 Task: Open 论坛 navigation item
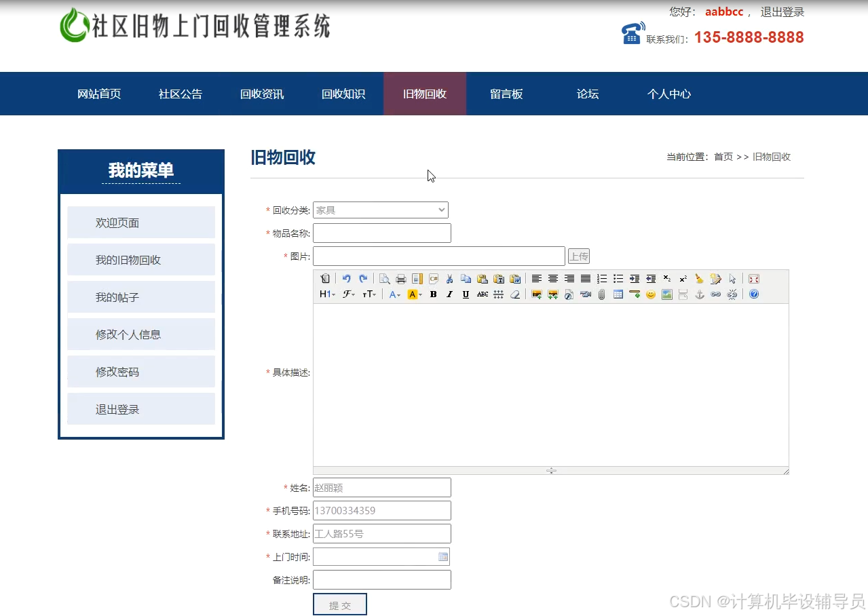[588, 94]
